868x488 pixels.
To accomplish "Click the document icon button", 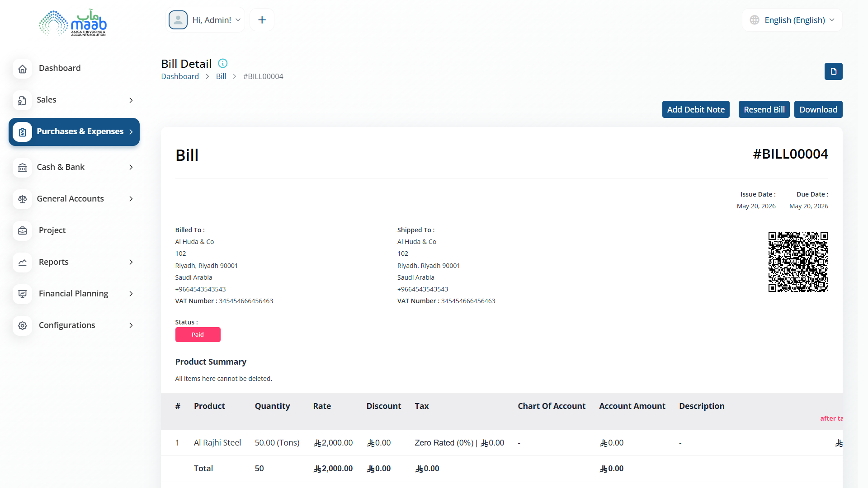I will 833,71.
